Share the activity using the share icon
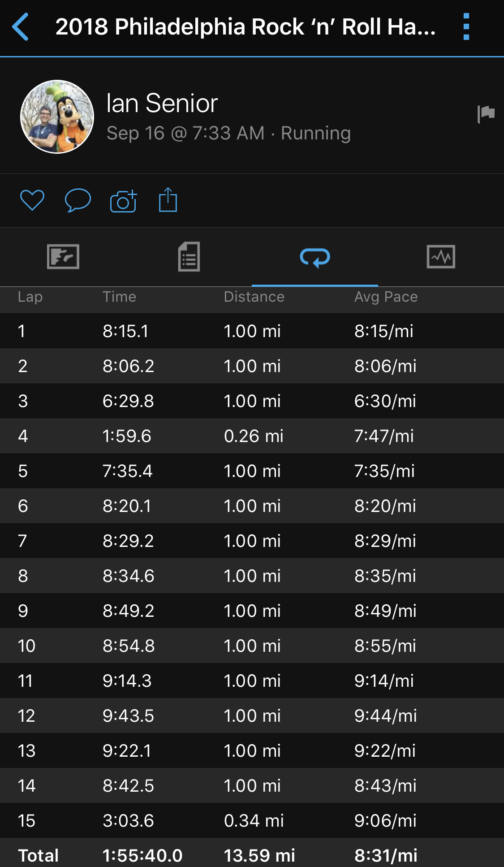The height and width of the screenshot is (867, 504). pos(168,200)
